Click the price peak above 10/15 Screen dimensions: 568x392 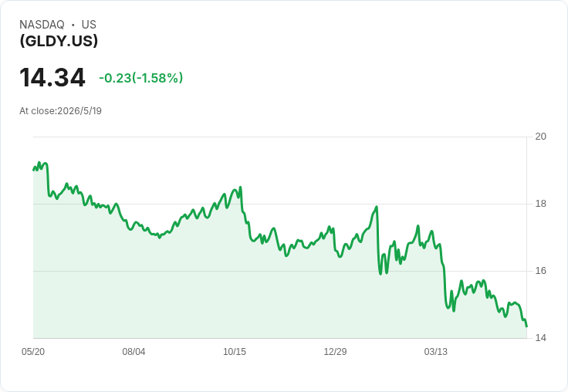[241, 187]
